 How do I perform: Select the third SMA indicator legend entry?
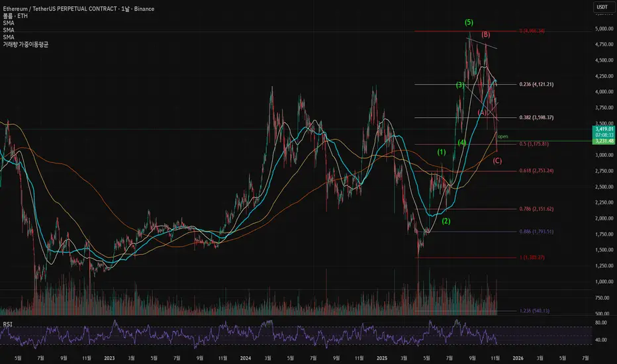point(9,37)
